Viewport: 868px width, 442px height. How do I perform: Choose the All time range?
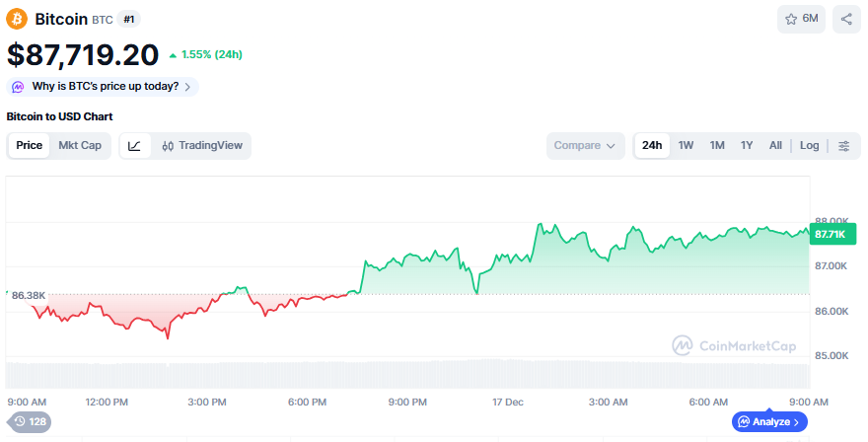pyautogui.click(x=775, y=146)
